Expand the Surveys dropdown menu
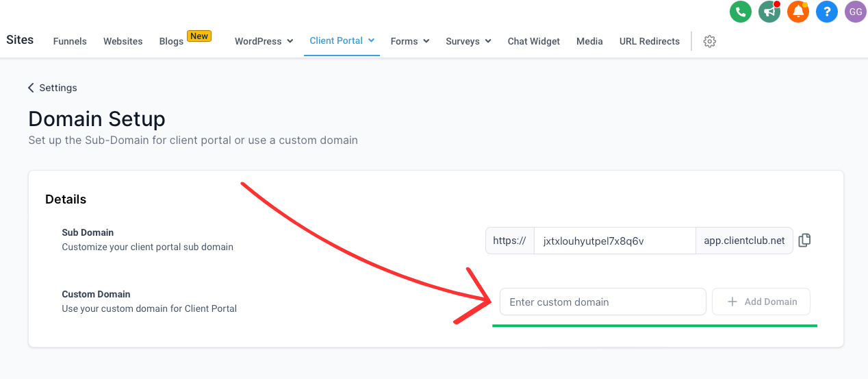This screenshot has height=379, width=868. [x=468, y=41]
